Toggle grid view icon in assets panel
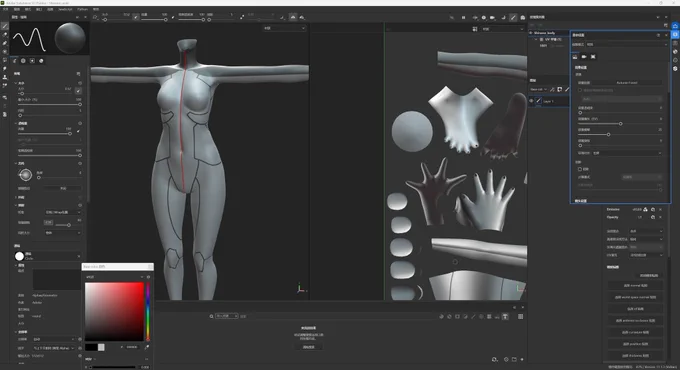 pos(520,317)
